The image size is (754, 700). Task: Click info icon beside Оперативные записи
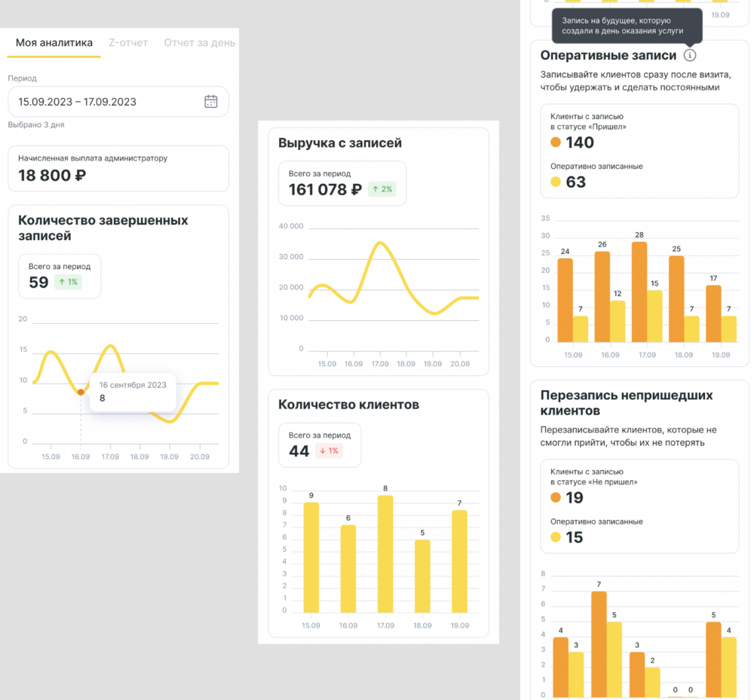tap(690, 55)
